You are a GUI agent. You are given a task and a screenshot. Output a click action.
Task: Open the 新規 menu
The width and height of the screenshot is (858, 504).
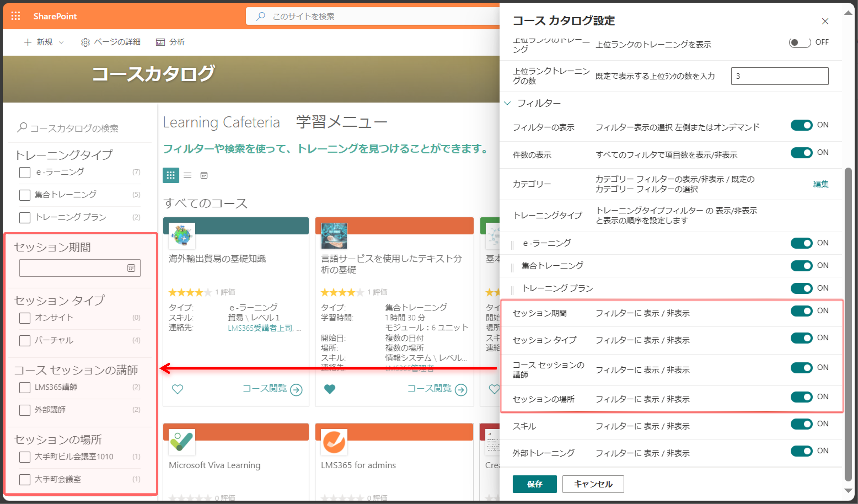click(x=44, y=42)
